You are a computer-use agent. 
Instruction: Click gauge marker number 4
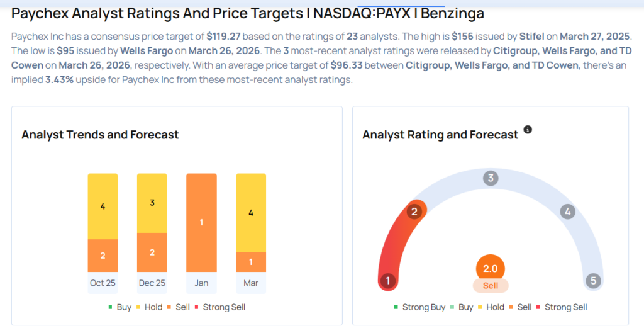click(567, 212)
